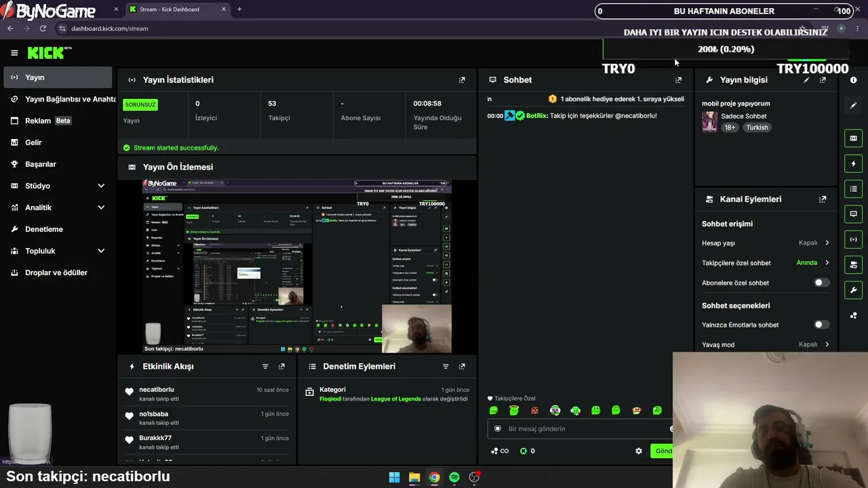Toggle Abonelere özel sohbet switch

coord(821,283)
